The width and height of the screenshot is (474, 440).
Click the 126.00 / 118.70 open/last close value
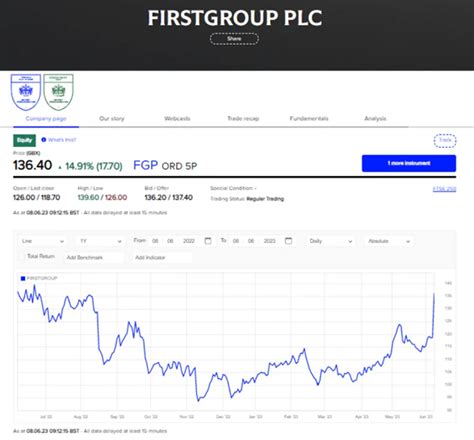pos(37,197)
